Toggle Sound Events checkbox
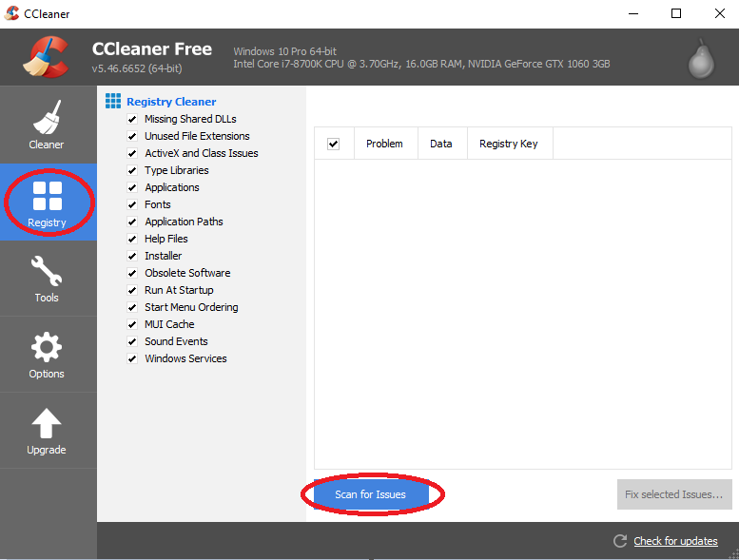This screenshot has height=560, width=739. coord(132,341)
